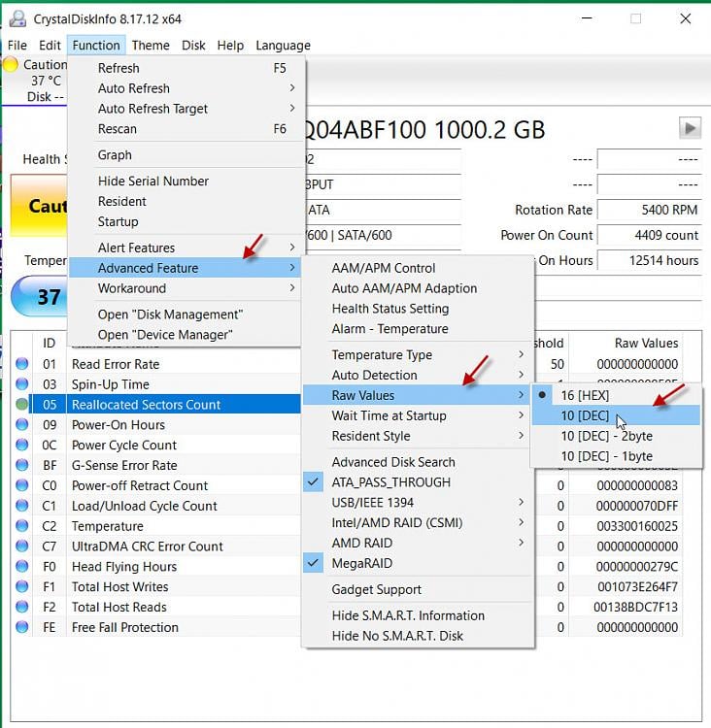Click Hide No S.M.A.R.T. Disk option
The image size is (711, 728).
pos(418,636)
